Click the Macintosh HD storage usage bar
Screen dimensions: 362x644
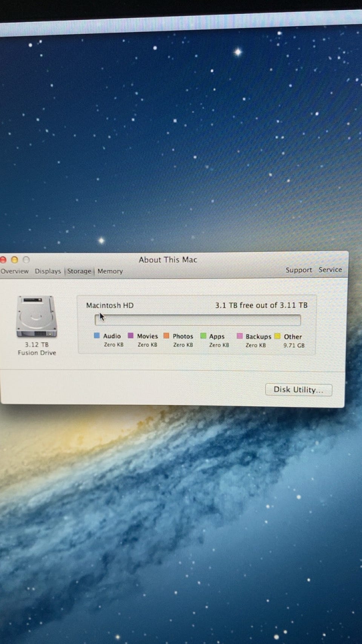click(x=198, y=320)
